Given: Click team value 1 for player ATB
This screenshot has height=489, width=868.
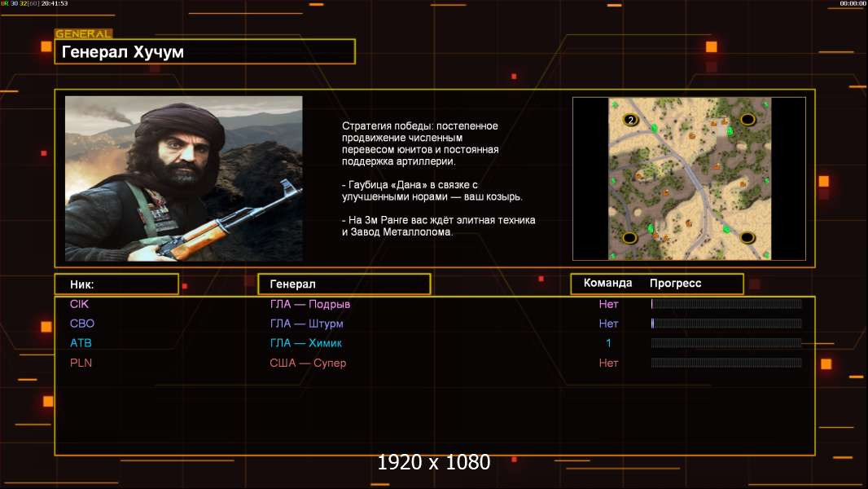Looking at the screenshot, I should coord(608,343).
